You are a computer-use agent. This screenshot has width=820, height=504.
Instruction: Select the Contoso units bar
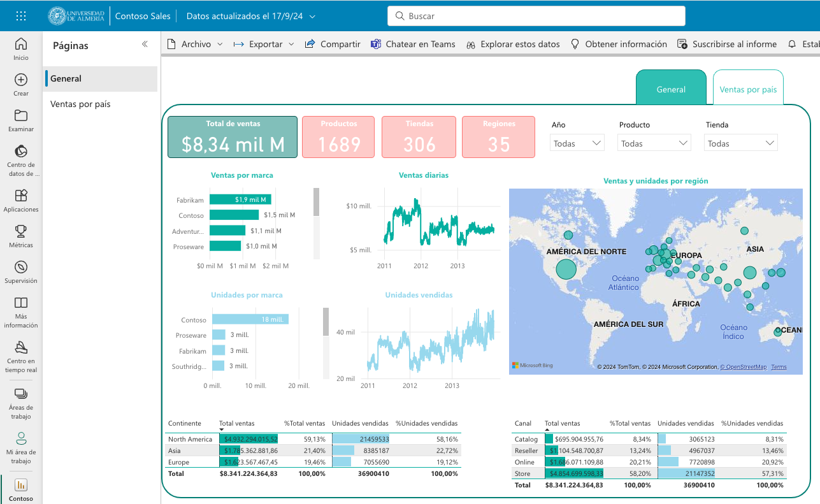coord(250,319)
